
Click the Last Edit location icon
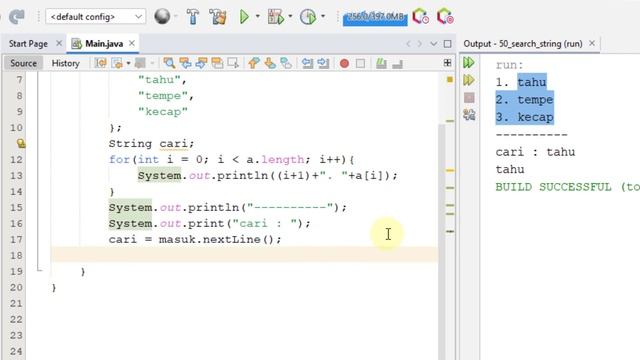click(100, 63)
